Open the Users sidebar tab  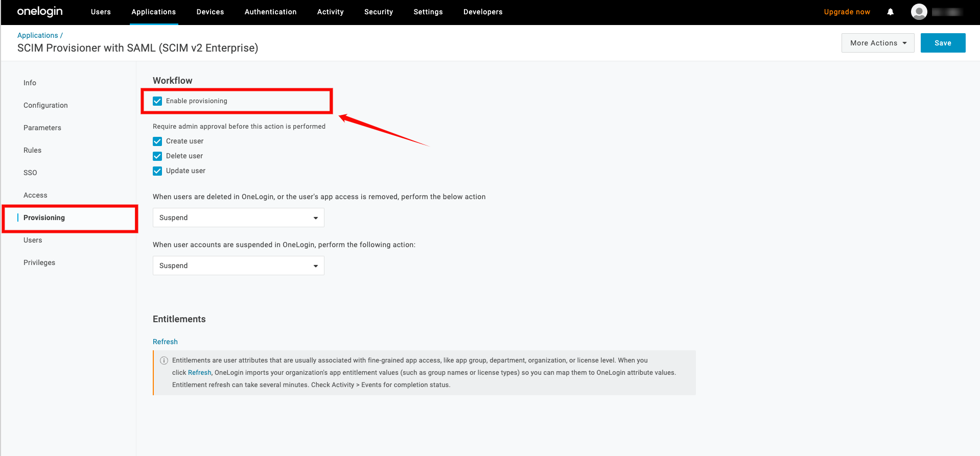pos(33,240)
